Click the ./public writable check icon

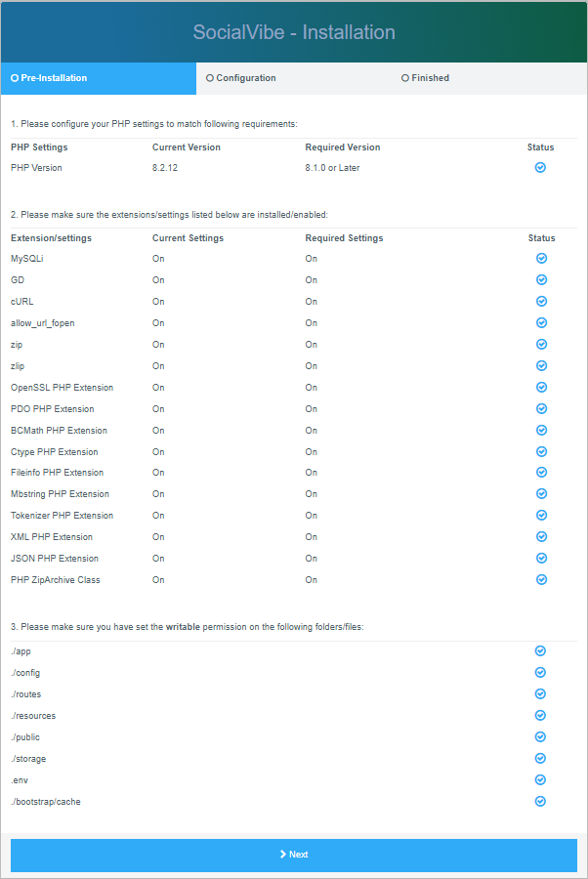[540, 737]
